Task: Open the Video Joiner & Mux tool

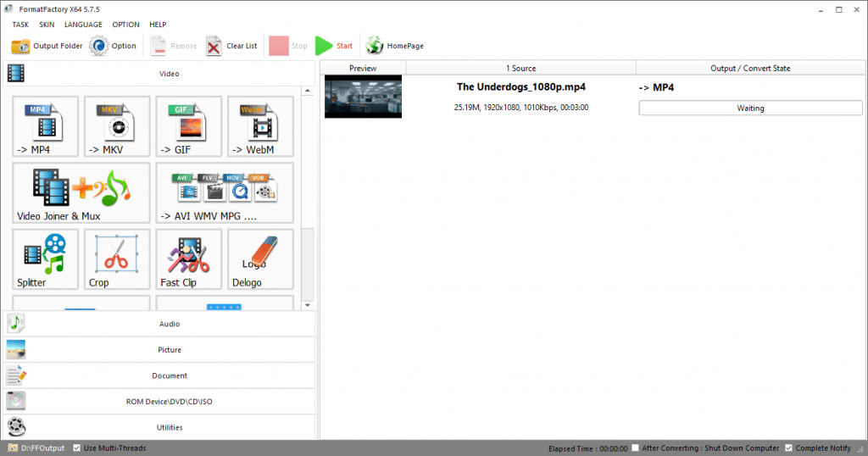Action: point(81,192)
